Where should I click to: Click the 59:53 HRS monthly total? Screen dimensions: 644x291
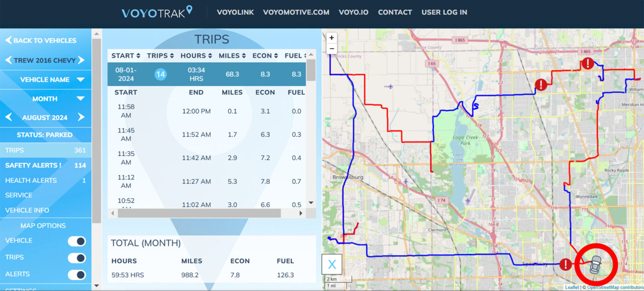point(127,275)
